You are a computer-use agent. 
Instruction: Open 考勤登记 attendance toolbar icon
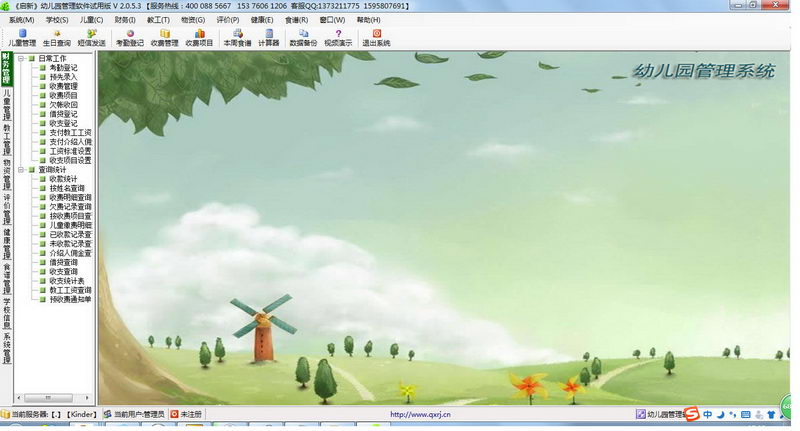tap(130, 38)
